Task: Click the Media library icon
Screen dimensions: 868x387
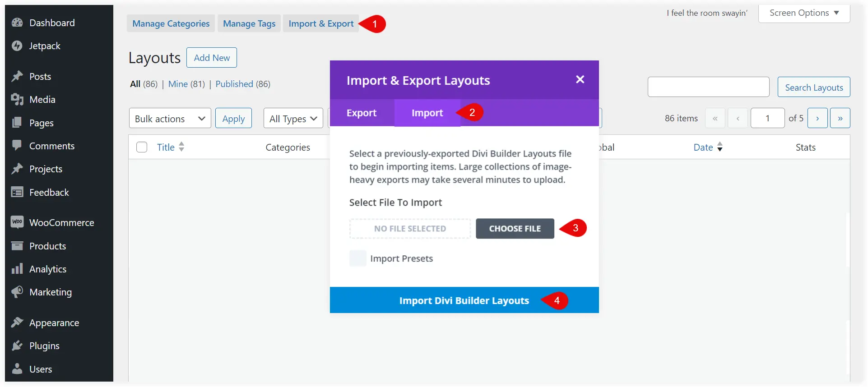Action: pos(17,99)
